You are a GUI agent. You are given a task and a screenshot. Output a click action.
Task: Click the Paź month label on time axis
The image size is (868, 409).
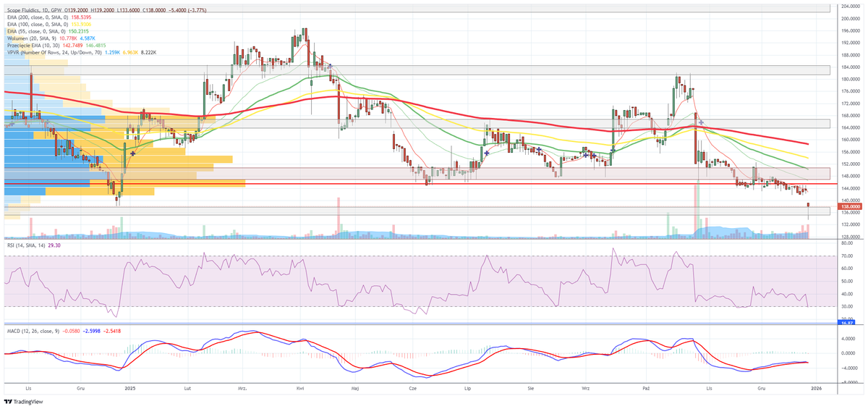click(x=646, y=388)
